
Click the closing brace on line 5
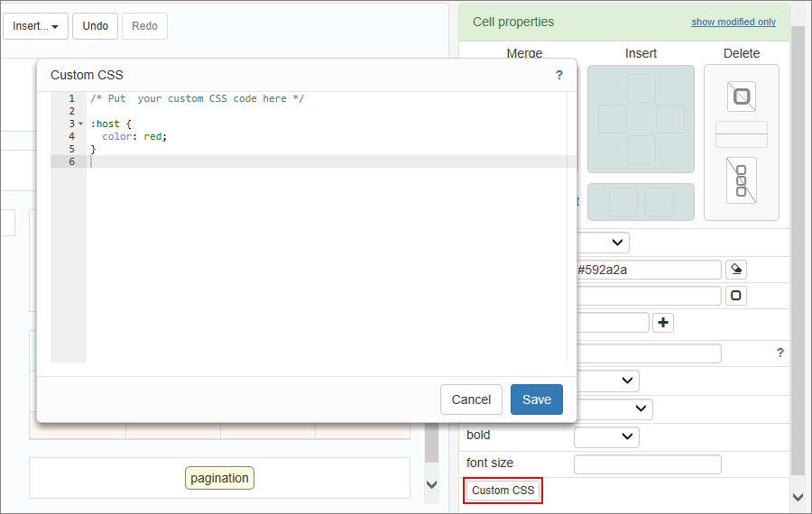pos(93,149)
